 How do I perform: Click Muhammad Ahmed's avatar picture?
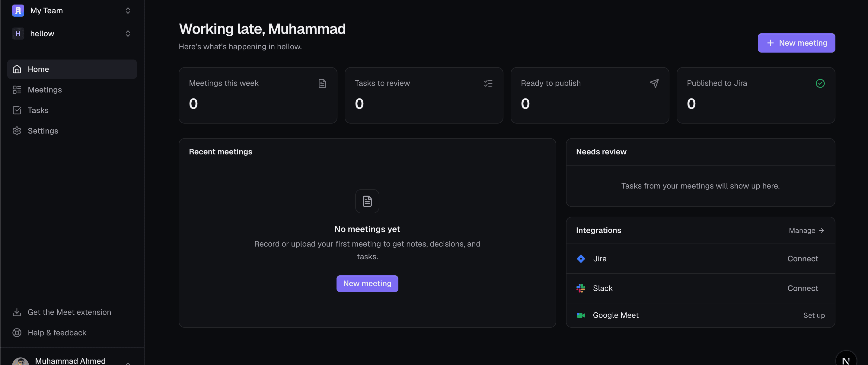coord(21,361)
